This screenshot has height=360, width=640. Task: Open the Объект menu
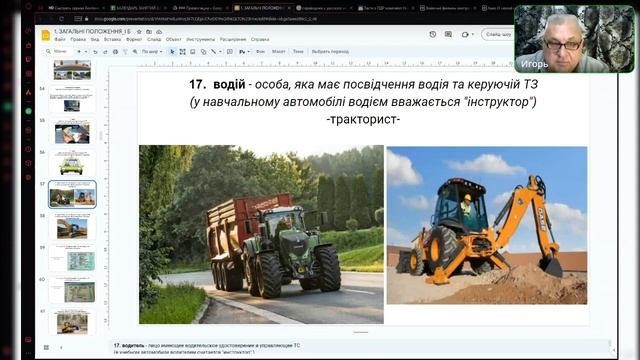click(173, 40)
